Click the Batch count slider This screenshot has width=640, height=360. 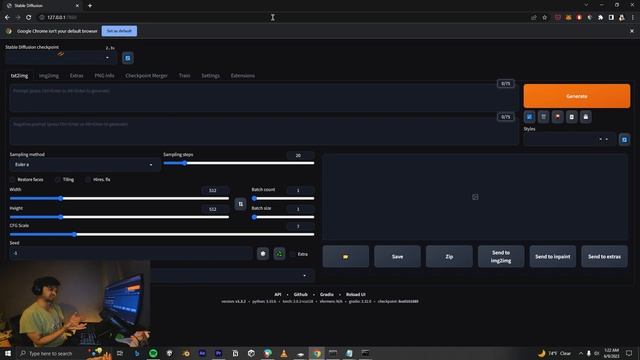[283, 198]
